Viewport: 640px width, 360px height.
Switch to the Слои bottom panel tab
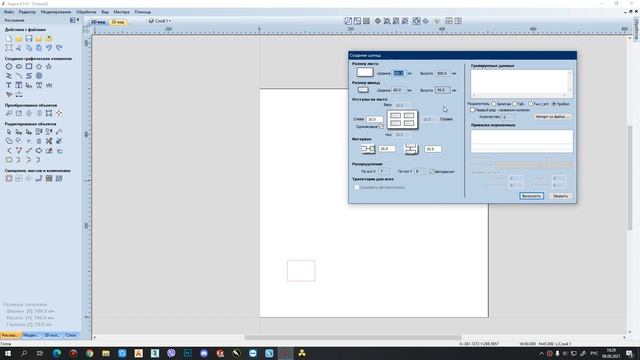71,335
